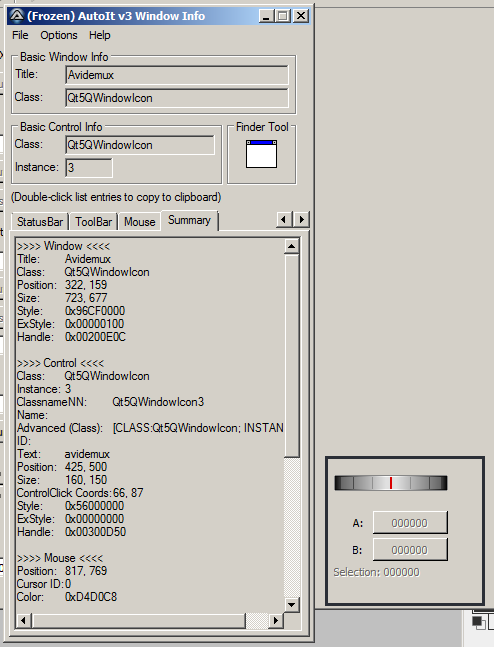Click the 'Handle: 0x00200E0C' summary line
494x647 pixels.
[71, 337]
